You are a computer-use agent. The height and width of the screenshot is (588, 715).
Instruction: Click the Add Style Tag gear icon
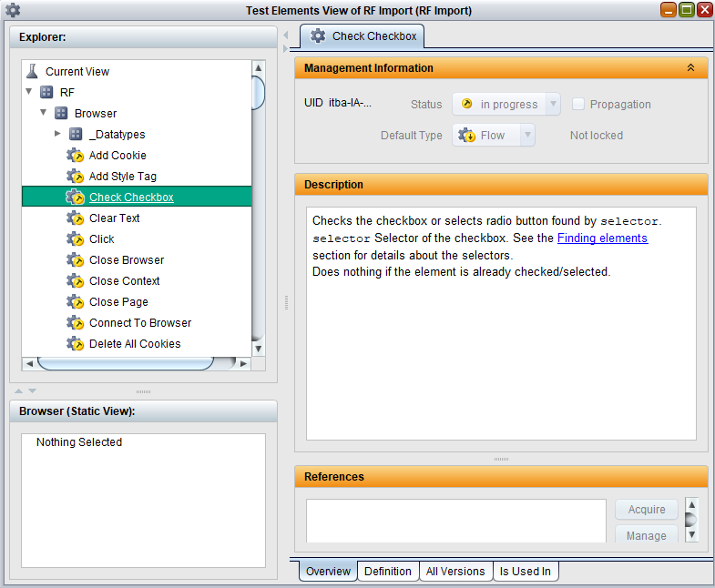pos(76,177)
